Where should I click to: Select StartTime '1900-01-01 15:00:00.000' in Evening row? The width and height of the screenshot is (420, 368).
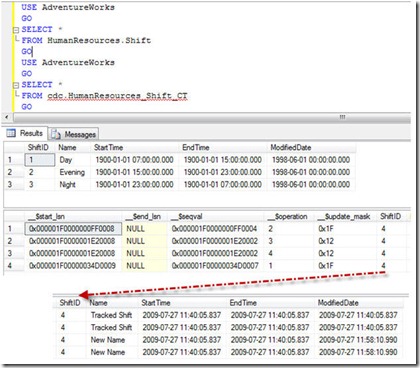coord(134,172)
